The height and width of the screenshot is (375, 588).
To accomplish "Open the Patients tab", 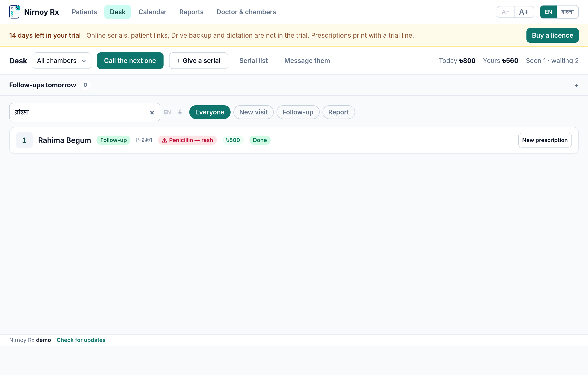I will coord(84,12).
